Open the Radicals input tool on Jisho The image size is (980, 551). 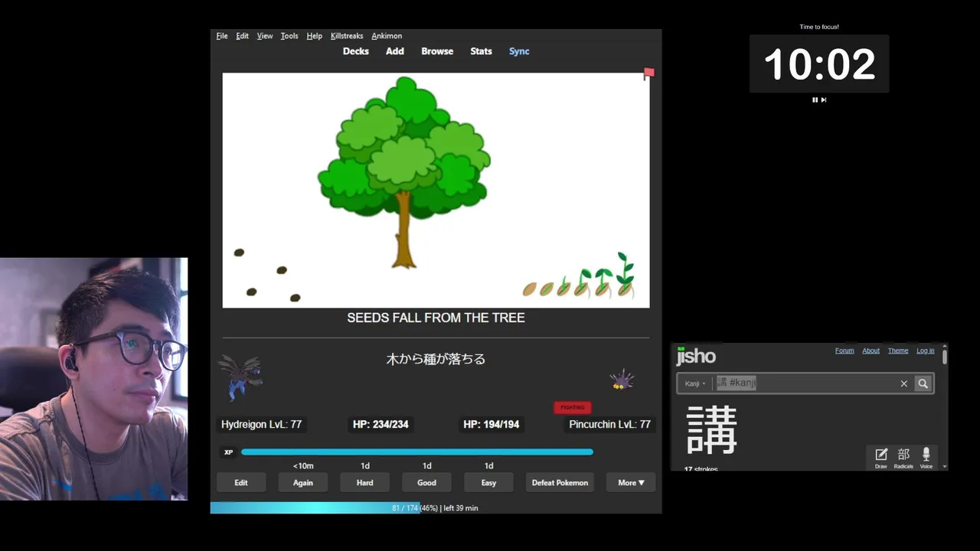tap(903, 458)
